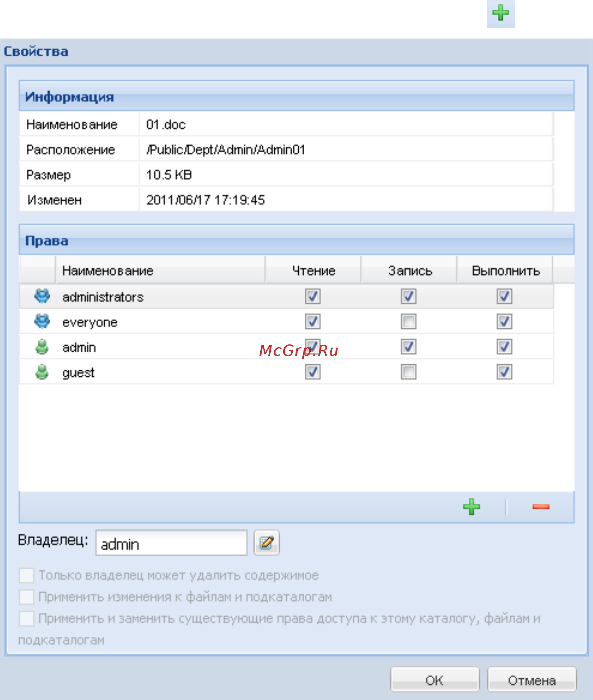Image resolution: width=593 pixels, height=700 pixels.
Task: Enable Запись for guest
Action: coord(409,372)
